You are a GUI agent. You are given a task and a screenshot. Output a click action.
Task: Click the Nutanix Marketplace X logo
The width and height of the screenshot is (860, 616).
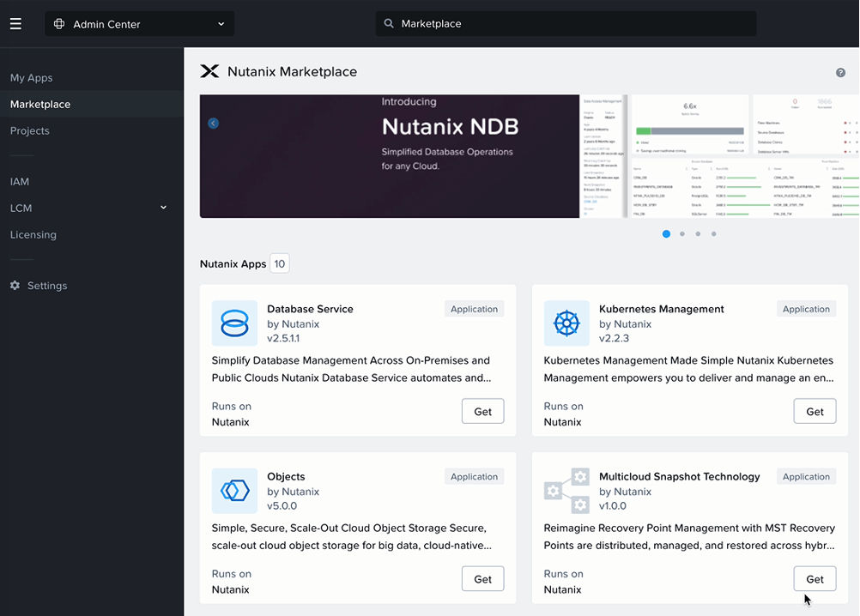[209, 71]
